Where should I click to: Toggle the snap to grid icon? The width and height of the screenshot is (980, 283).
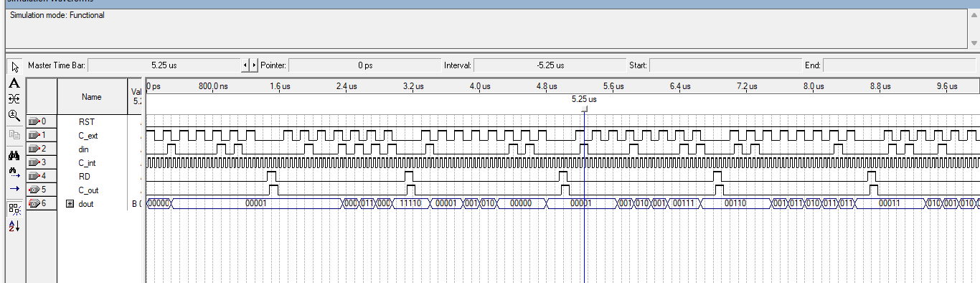point(14,208)
